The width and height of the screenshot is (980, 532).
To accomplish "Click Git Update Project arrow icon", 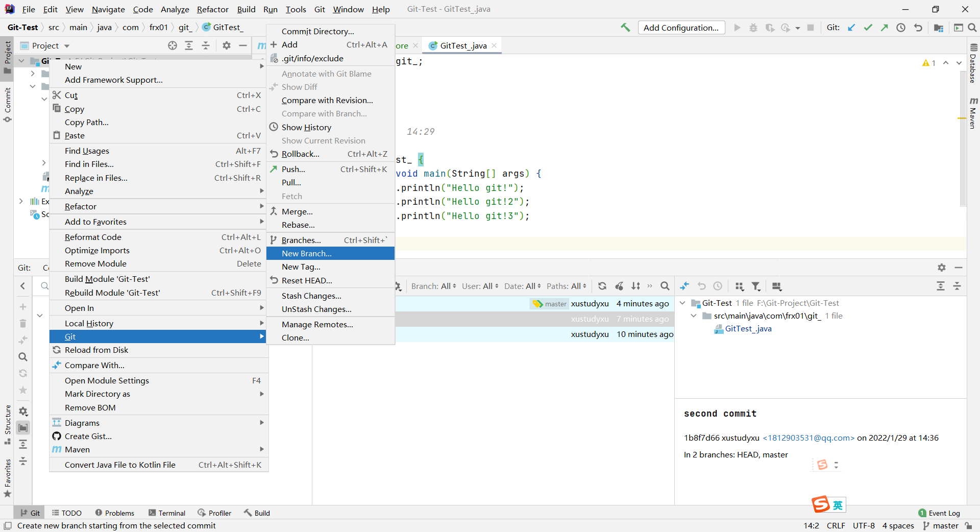I will [x=851, y=28].
